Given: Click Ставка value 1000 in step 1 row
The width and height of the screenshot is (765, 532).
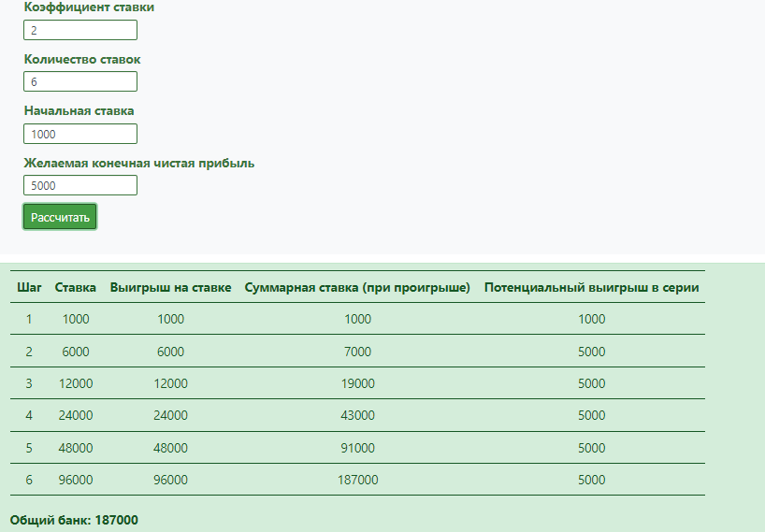Looking at the screenshot, I should tap(76, 319).
